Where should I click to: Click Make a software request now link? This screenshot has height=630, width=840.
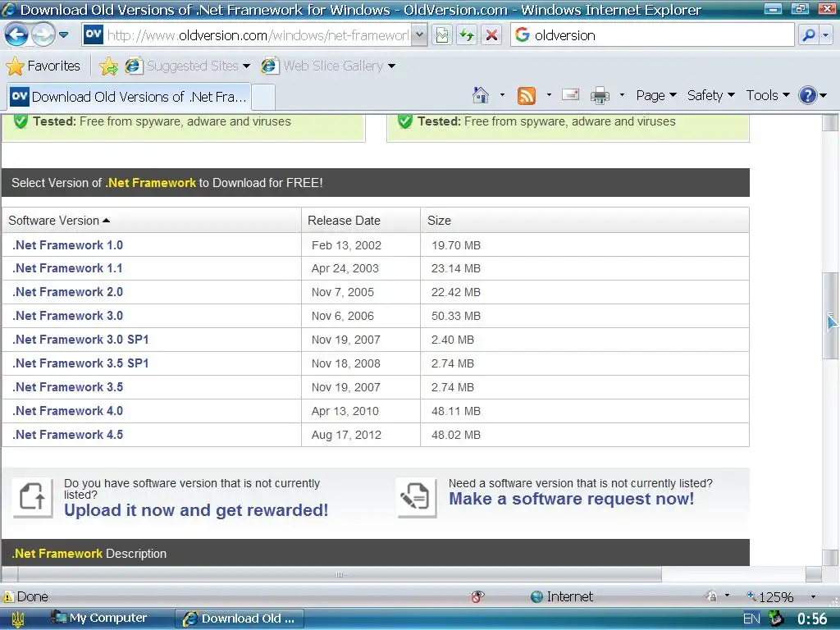(571, 499)
